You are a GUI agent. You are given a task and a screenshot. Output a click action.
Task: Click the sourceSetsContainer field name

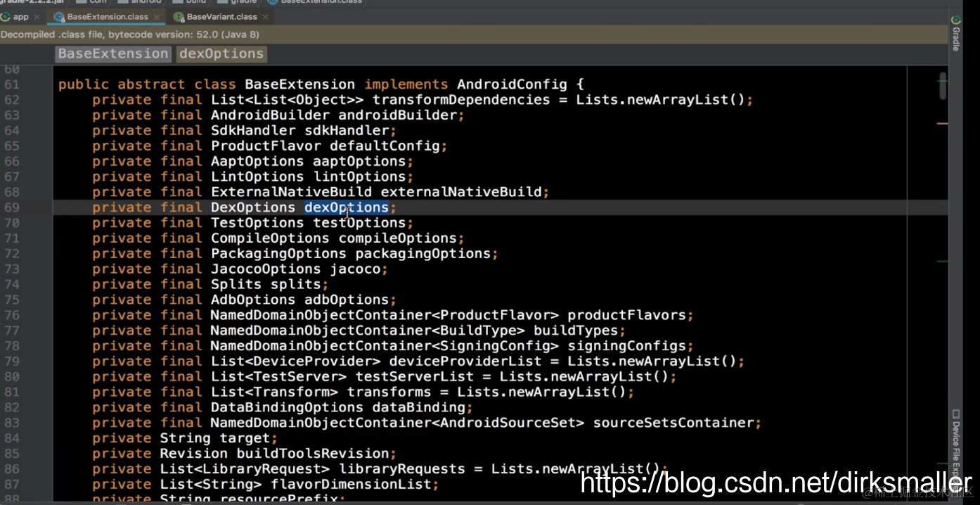point(673,423)
